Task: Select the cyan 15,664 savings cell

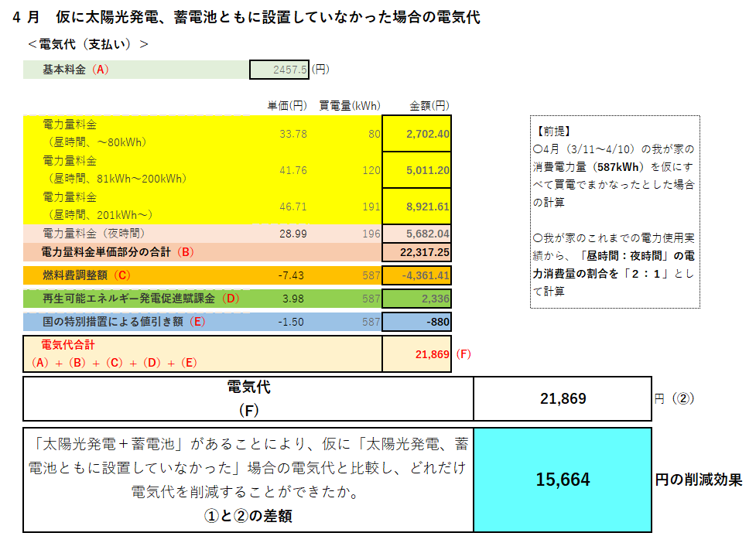Action: coord(563,480)
